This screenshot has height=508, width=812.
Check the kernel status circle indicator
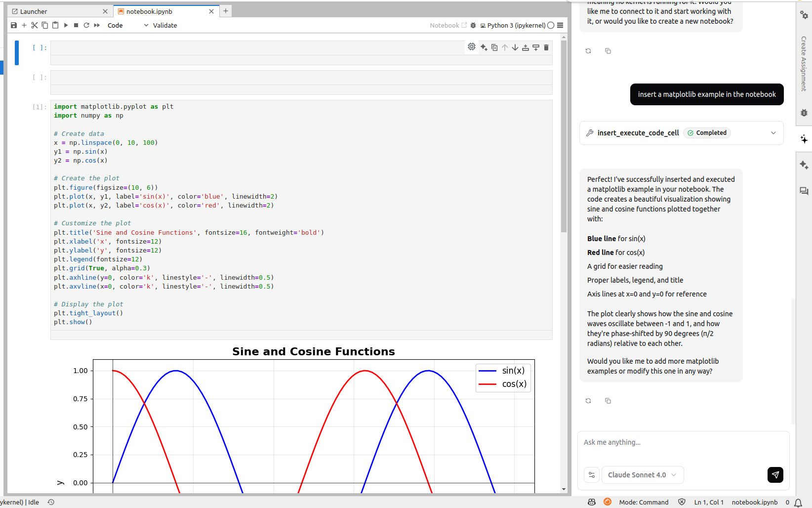tap(551, 25)
